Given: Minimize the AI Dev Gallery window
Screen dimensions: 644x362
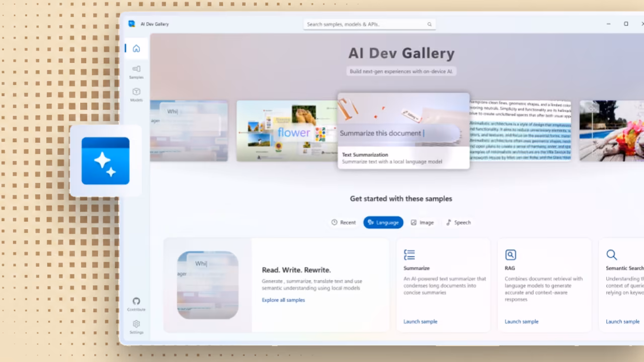Looking at the screenshot, I should [608, 24].
